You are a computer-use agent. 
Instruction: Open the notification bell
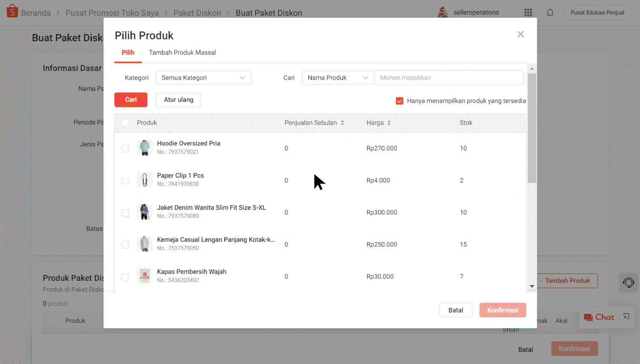click(x=550, y=12)
